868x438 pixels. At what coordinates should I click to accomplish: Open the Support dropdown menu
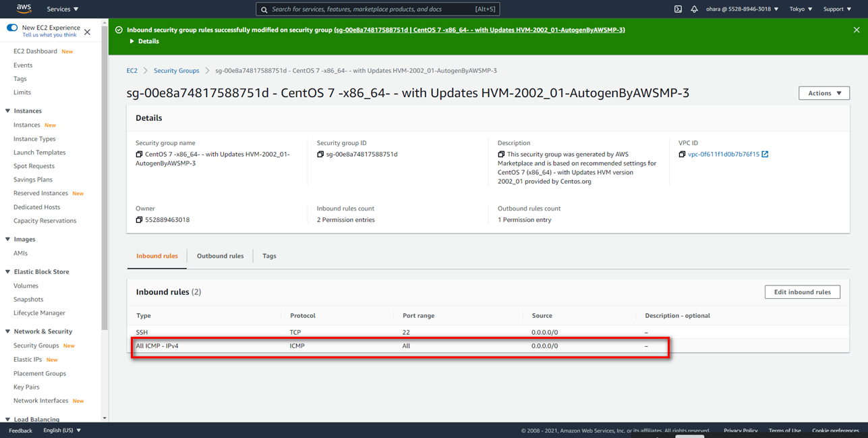(x=837, y=9)
